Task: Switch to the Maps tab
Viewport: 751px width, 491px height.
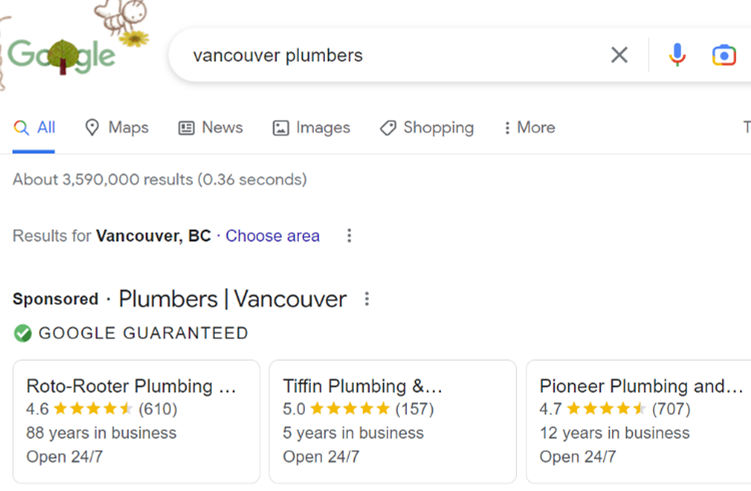Action: coord(116,127)
